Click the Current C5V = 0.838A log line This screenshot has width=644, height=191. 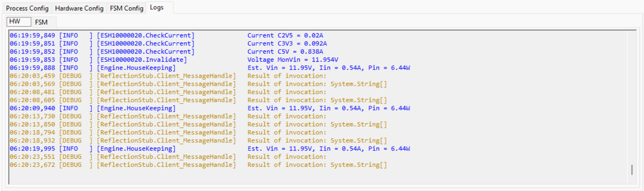click(x=285, y=51)
